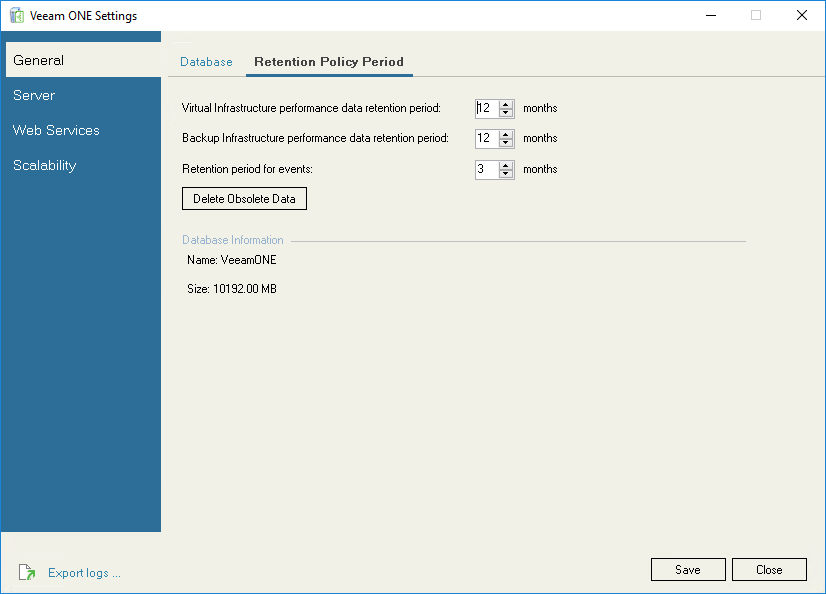Decrease the retention period for events
Viewport: 826px width, 594px height.
pos(505,173)
